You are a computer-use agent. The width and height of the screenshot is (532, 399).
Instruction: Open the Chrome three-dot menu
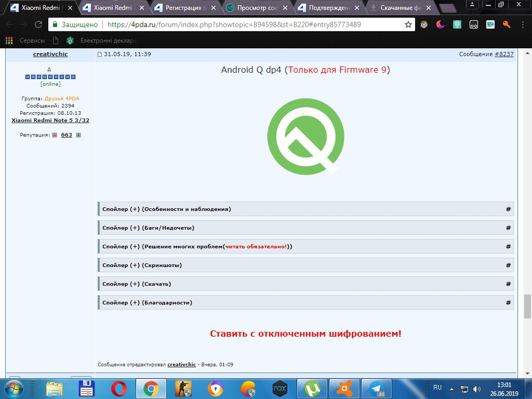point(523,24)
